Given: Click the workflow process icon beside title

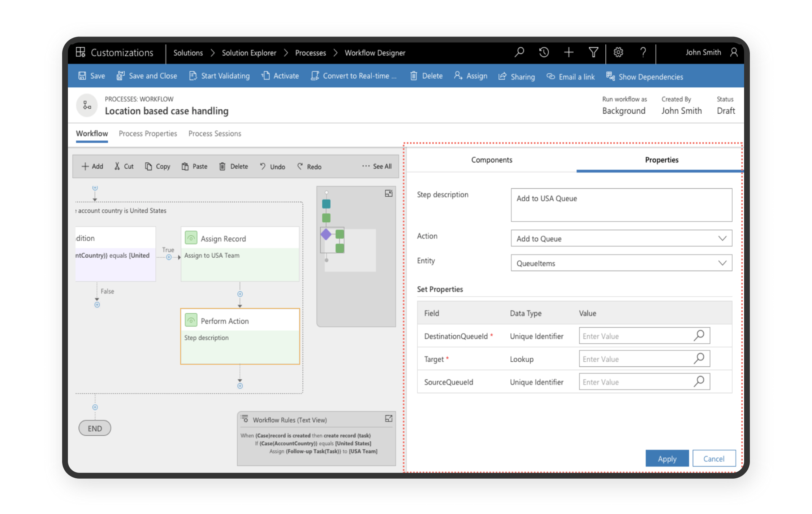Looking at the screenshot, I should click(x=87, y=105).
